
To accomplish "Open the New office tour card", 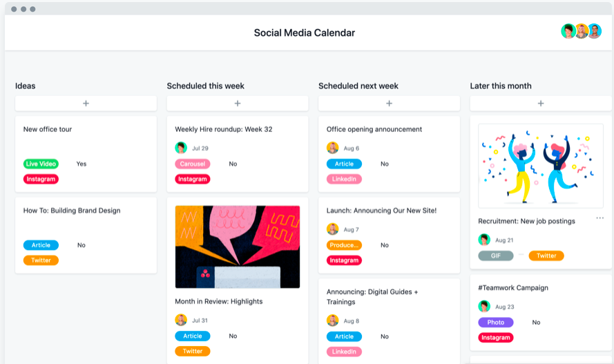I will click(48, 129).
